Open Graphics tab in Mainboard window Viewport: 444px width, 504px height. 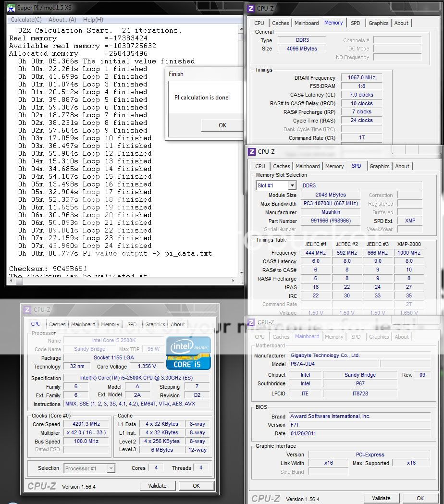click(x=379, y=337)
